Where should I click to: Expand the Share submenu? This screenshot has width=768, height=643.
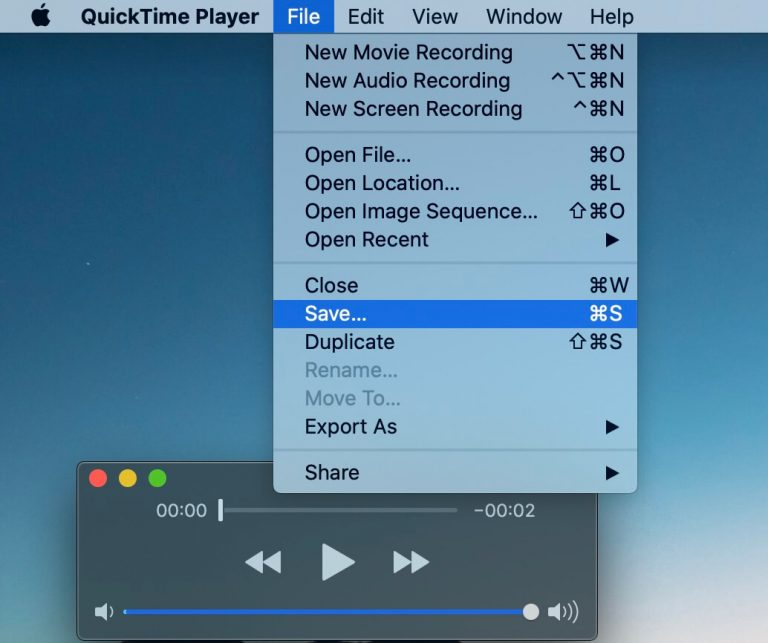455,473
